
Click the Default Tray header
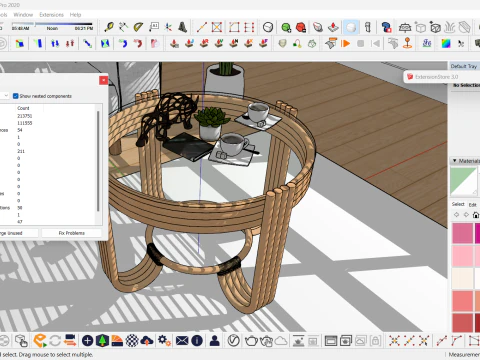click(465, 66)
